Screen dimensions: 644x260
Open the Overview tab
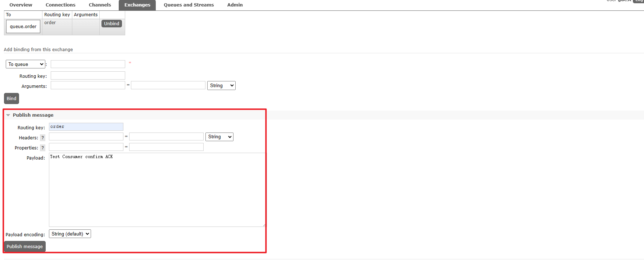tap(21, 5)
